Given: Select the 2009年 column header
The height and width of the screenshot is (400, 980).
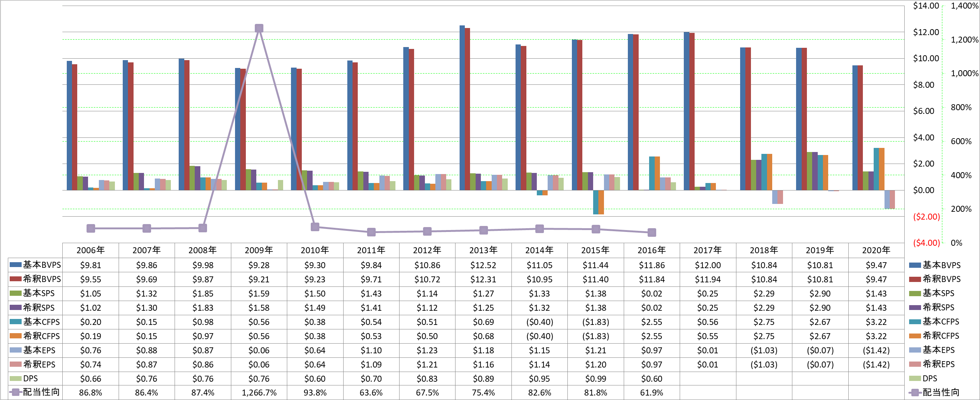Looking at the screenshot, I should click(x=259, y=250).
